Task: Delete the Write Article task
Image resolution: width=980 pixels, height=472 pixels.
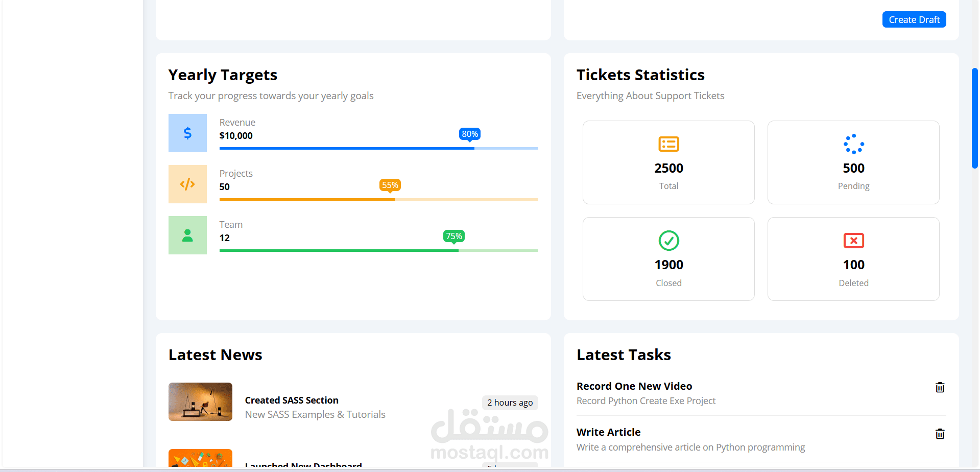Action: coord(940,434)
